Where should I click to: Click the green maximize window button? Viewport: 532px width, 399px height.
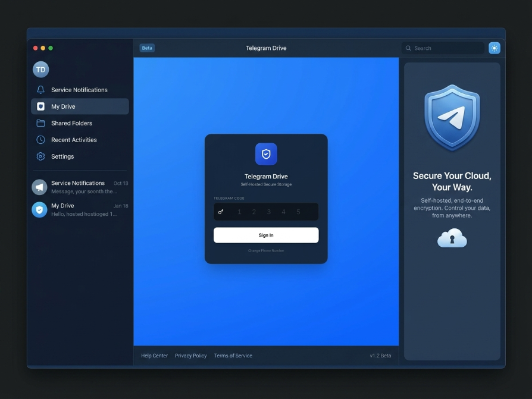pos(51,48)
